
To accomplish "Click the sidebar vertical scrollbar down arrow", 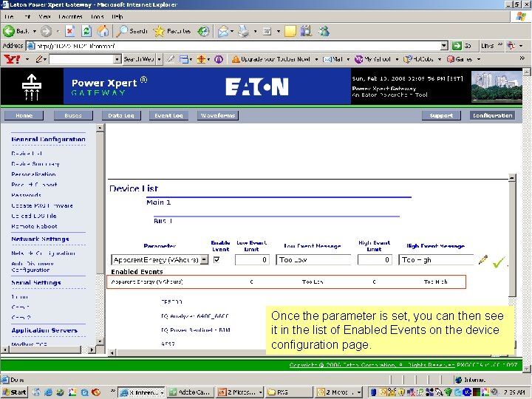I will click(100, 341).
